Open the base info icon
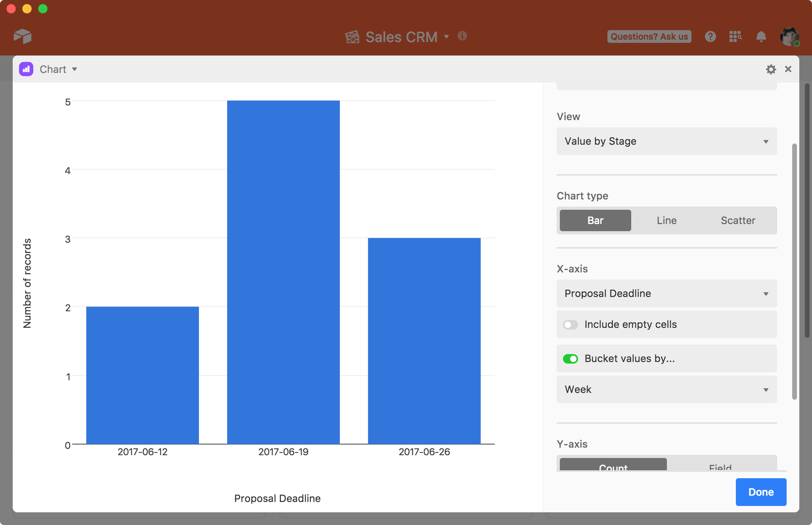This screenshot has width=812, height=525. coord(462,36)
